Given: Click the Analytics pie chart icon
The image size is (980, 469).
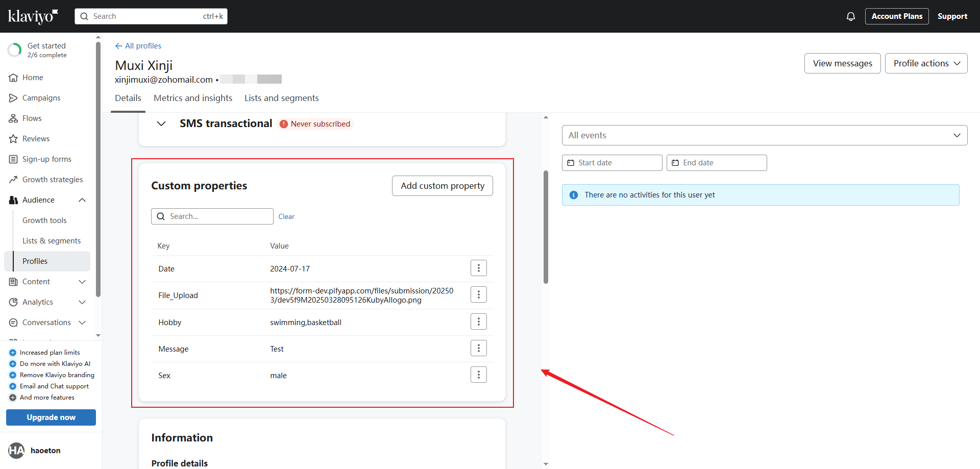Looking at the screenshot, I should (13, 302).
